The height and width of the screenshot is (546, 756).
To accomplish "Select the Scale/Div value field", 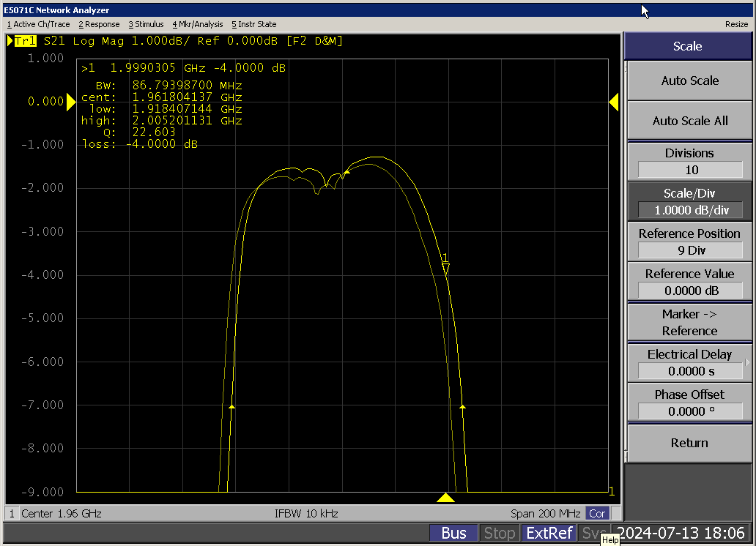I will [x=690, y=210].
